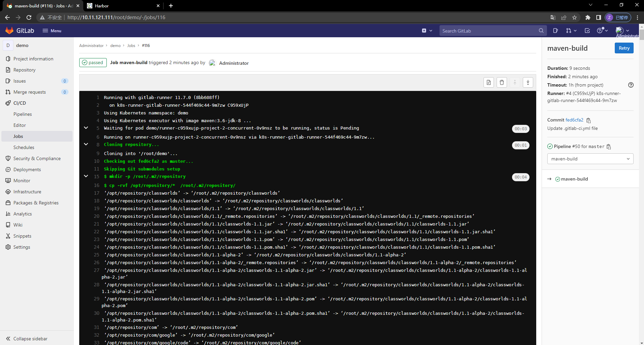Viewport: 644px width, 345px height.
Task: Go back in browser history
Action: point(7,17)
